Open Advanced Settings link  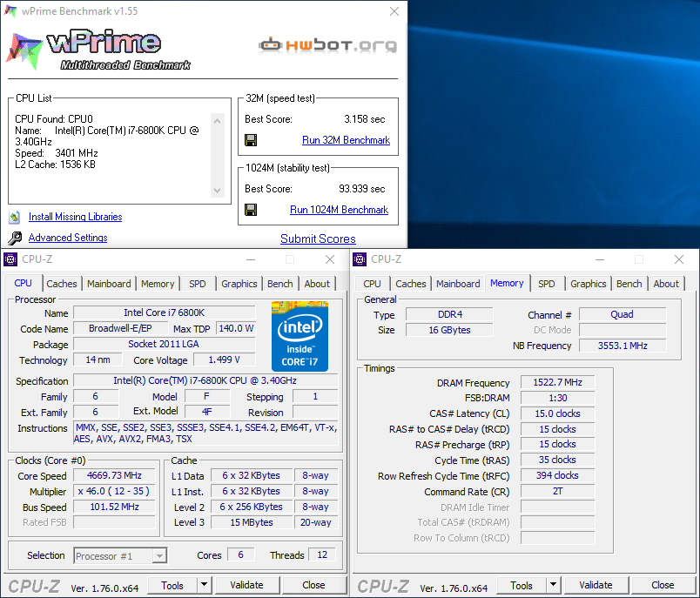pyautogui.click(x=68, y=238)
